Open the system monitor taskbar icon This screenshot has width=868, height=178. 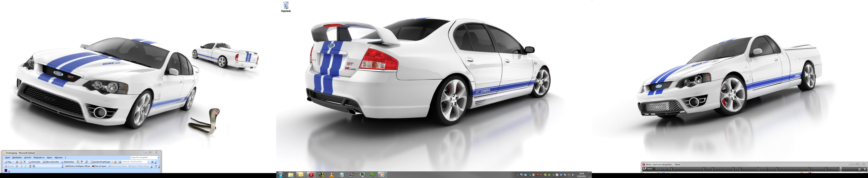click(362, 175)
